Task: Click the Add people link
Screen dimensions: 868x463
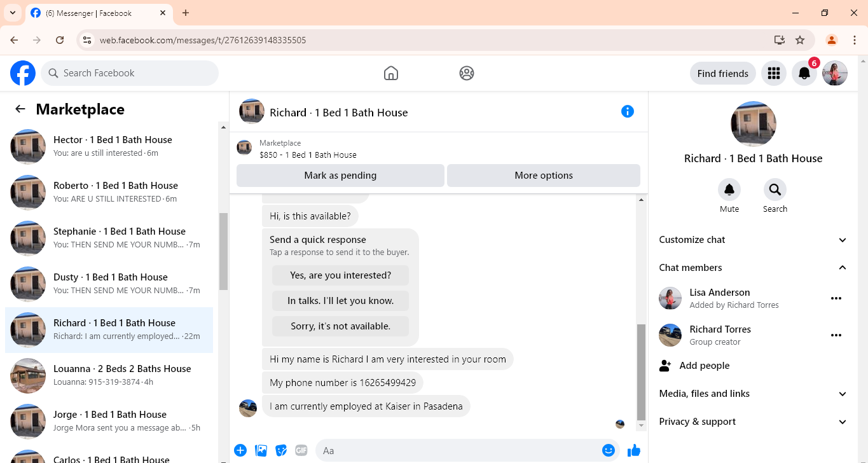Action: 705,366
